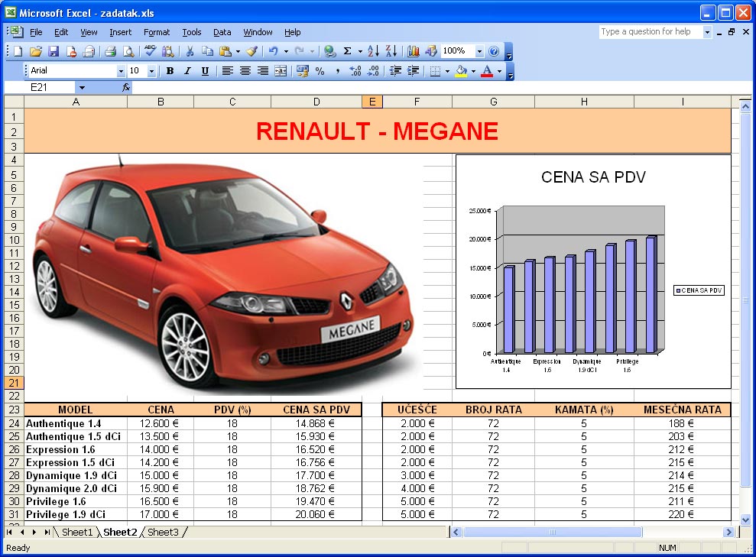Insert a hyperlink
Image resolution: width=756 pixels, height=557 pixels.
pos(329,51)
